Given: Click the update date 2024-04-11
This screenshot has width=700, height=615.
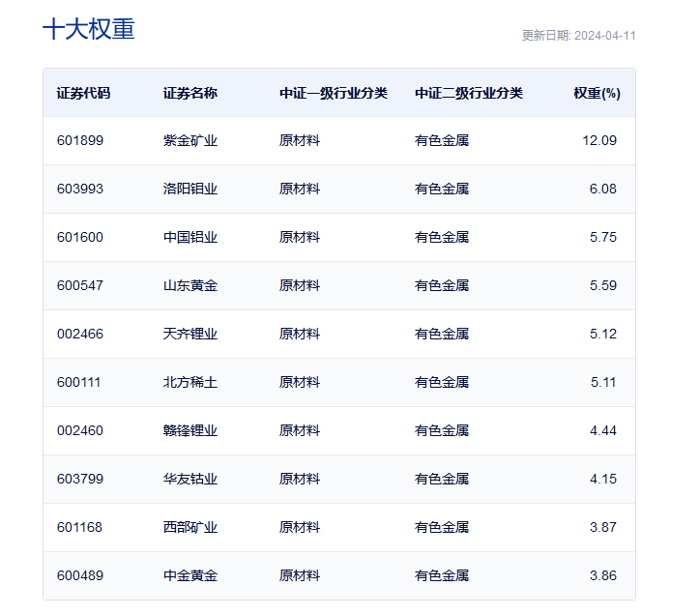Looking at the screenshot, I should (x=605, y=36).
